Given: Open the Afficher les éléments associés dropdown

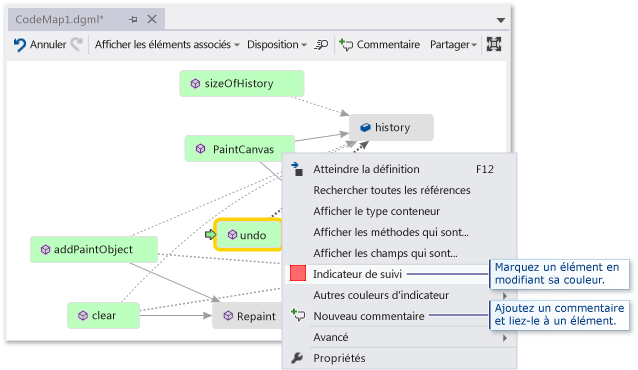Looking at the screenshot, I should click(x=167, y=44).
